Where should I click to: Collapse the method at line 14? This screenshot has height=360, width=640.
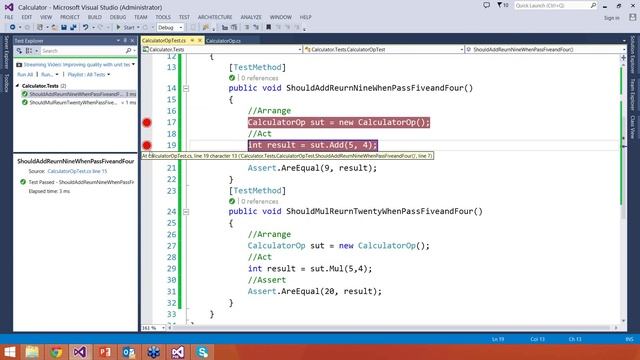tap(186, 88)
